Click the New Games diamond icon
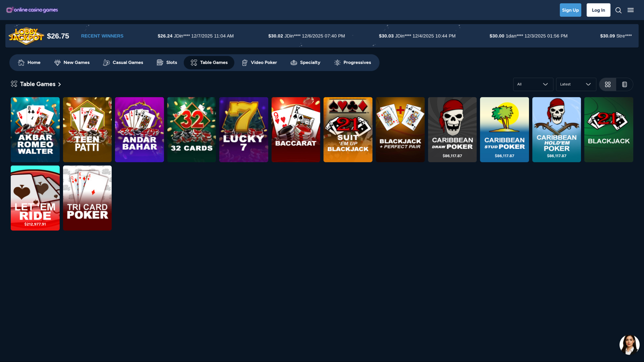The height and width of the screenshot is (362, 644). click(57, 62)
